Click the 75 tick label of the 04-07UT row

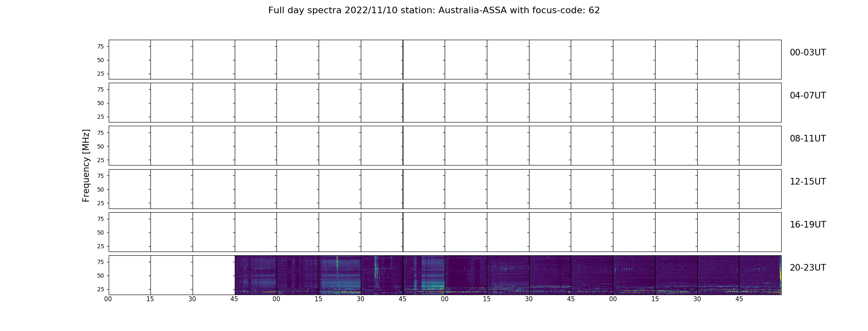point(100,89)
